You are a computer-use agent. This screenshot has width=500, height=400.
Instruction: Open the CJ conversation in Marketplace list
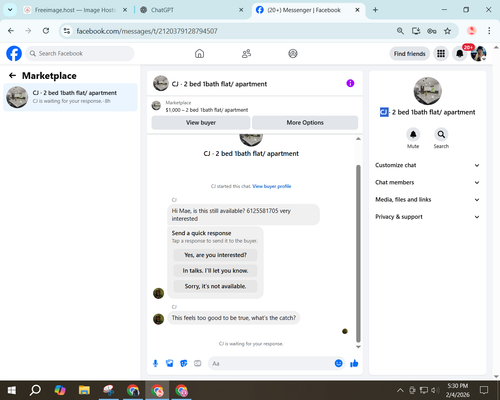[x=70, y=97]
